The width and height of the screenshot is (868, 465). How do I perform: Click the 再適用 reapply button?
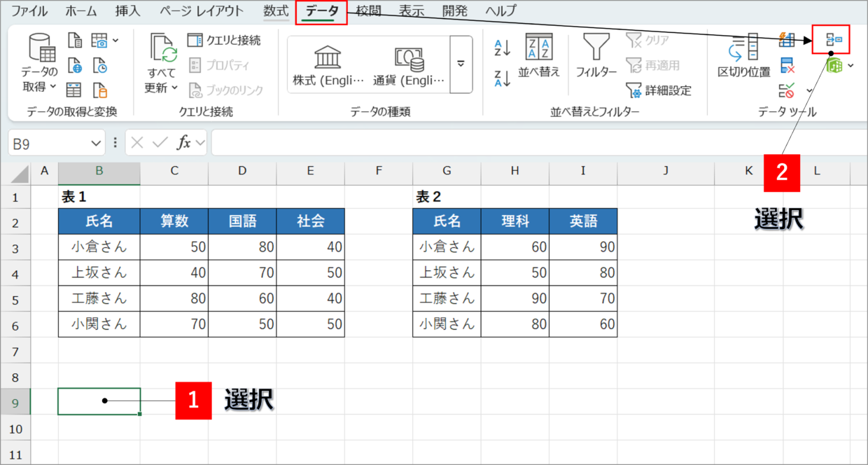pos(652,65)
